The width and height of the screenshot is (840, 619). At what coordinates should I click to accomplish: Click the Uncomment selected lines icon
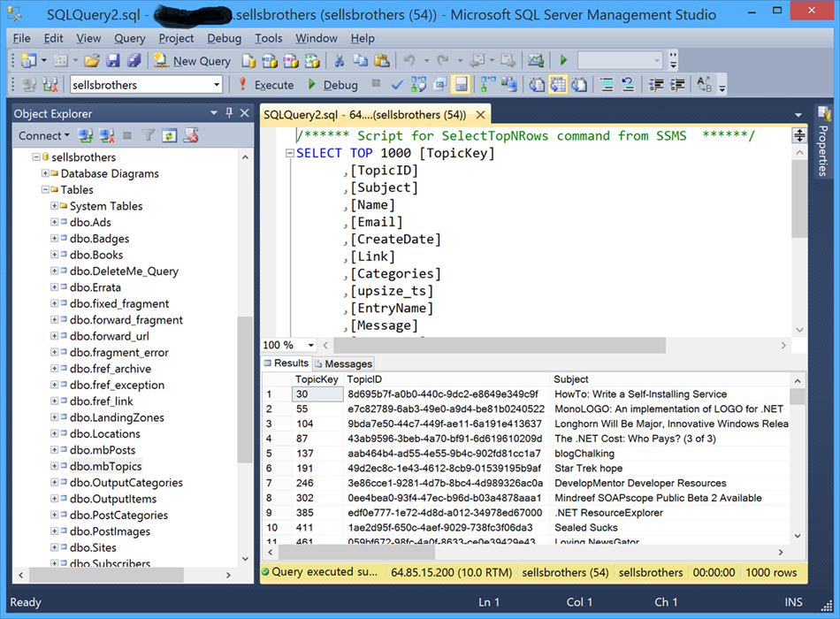click(628, 85)
